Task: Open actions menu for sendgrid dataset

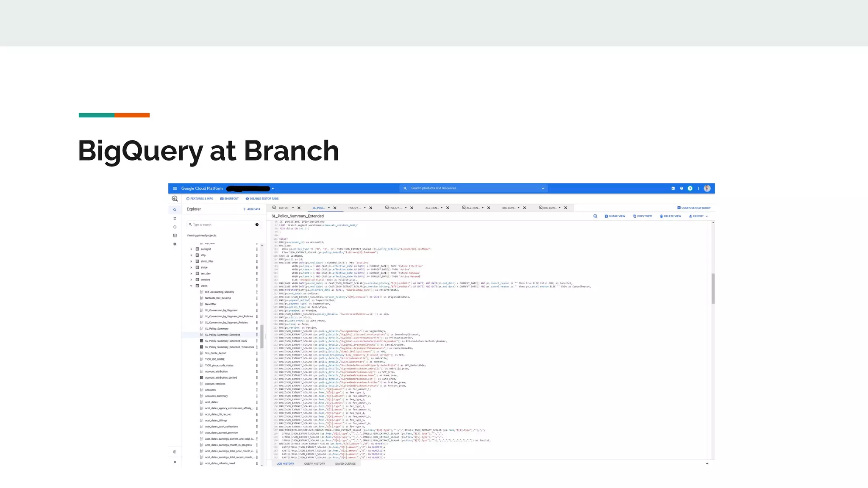Action: 257,249
